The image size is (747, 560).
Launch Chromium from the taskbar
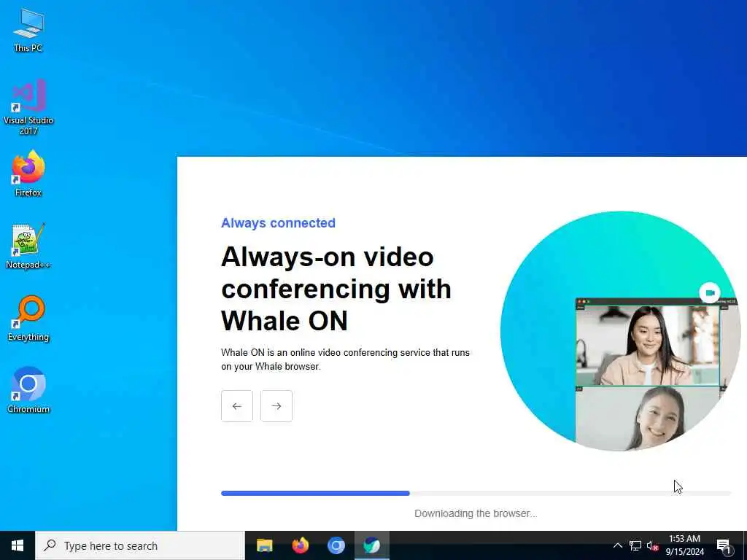(336, 545)
